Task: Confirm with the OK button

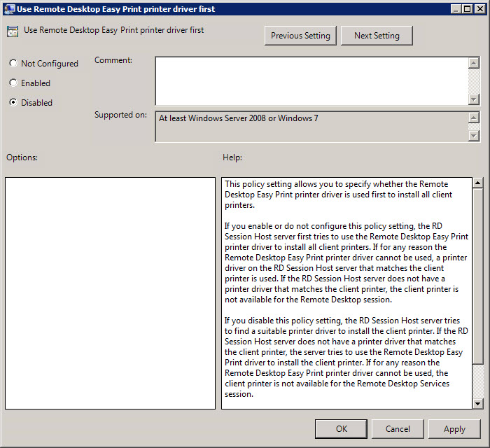Action: pos(342,429)
